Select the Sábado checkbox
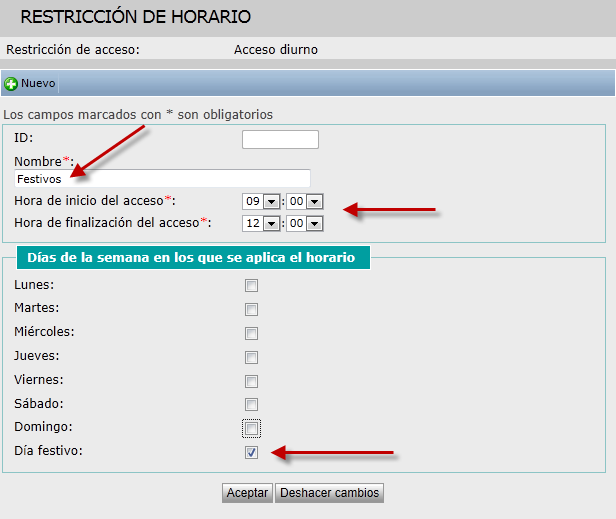The image size is (616, 519). click(x=251, y=404)
